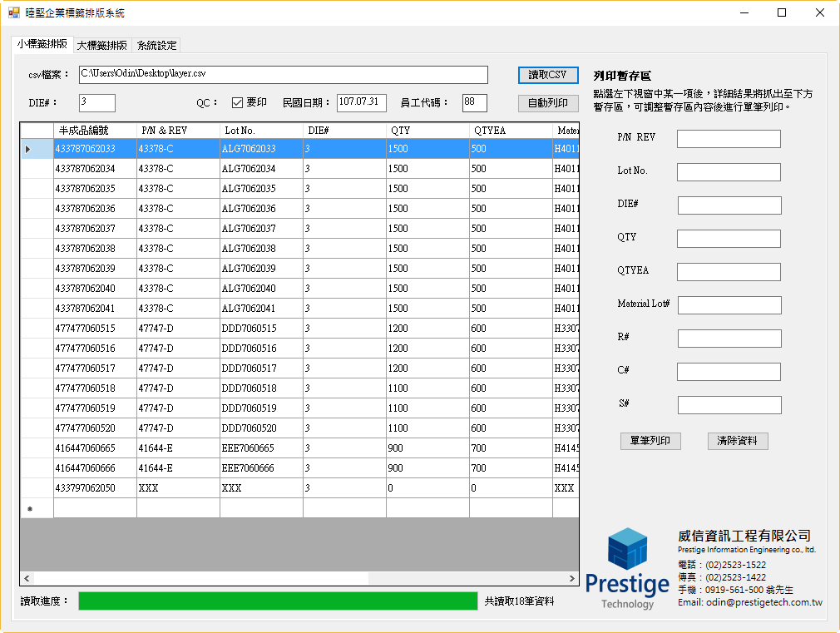840x633 pixels.
Task: Click the horizontal scrollbar left arrow
Action: [x=27, y=578]
